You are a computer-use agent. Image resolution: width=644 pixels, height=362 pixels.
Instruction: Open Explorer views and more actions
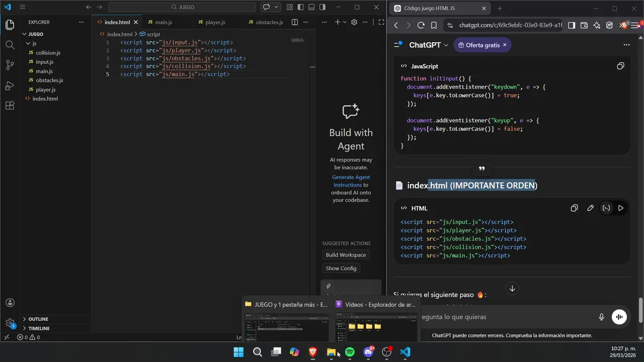[82, 22]
